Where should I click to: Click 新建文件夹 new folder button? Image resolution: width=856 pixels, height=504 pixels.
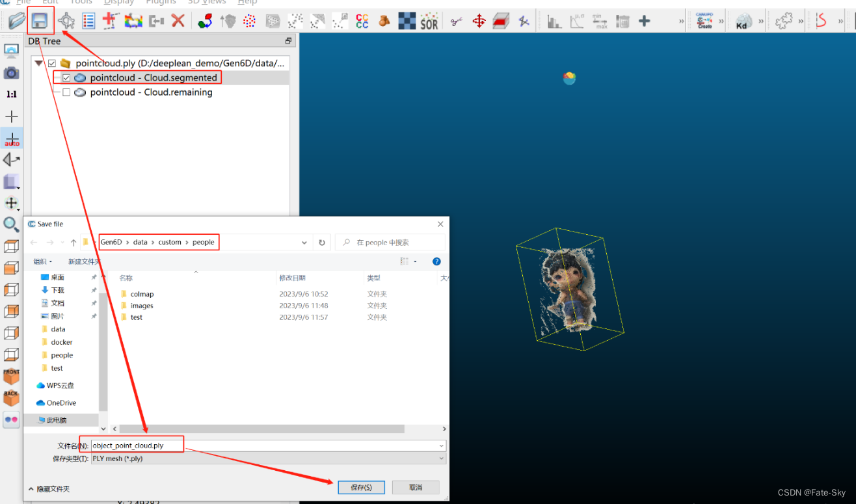84,261
